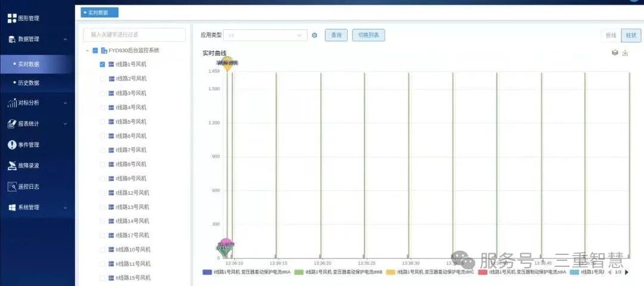
Task: Expand the 报表统计 menu chevron
Action: tap(66, 124)
